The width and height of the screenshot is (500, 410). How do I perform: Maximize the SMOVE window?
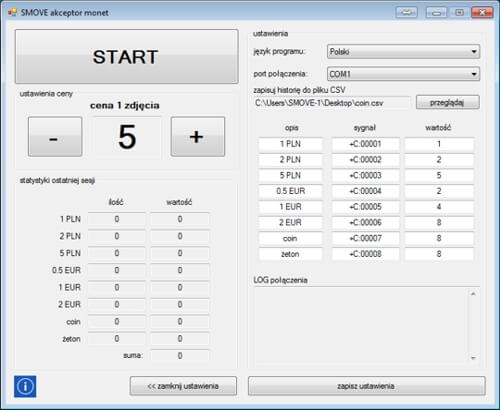pos(459,13)
